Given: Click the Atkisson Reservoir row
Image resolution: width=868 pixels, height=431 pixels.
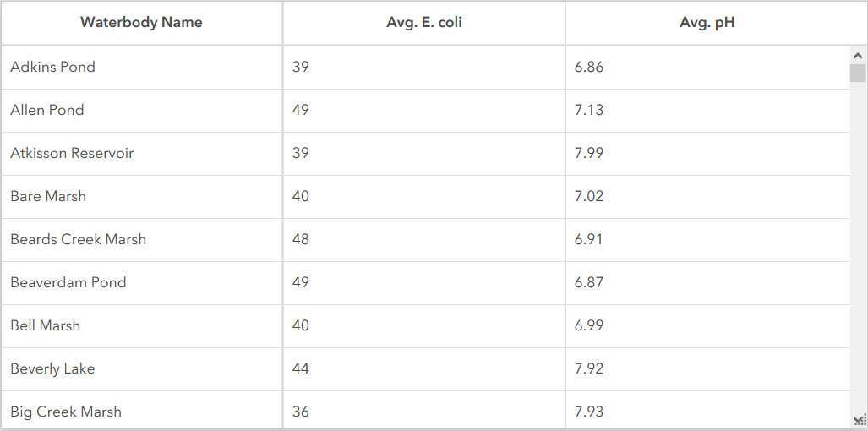Looking at the screenshot, I should (x=72, y=153).
